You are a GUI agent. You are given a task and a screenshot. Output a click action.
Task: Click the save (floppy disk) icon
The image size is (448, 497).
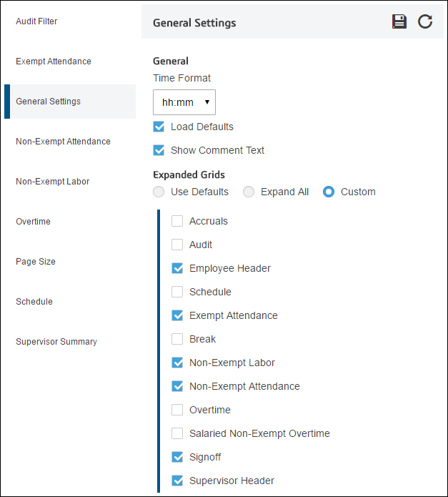coord(399,22)
